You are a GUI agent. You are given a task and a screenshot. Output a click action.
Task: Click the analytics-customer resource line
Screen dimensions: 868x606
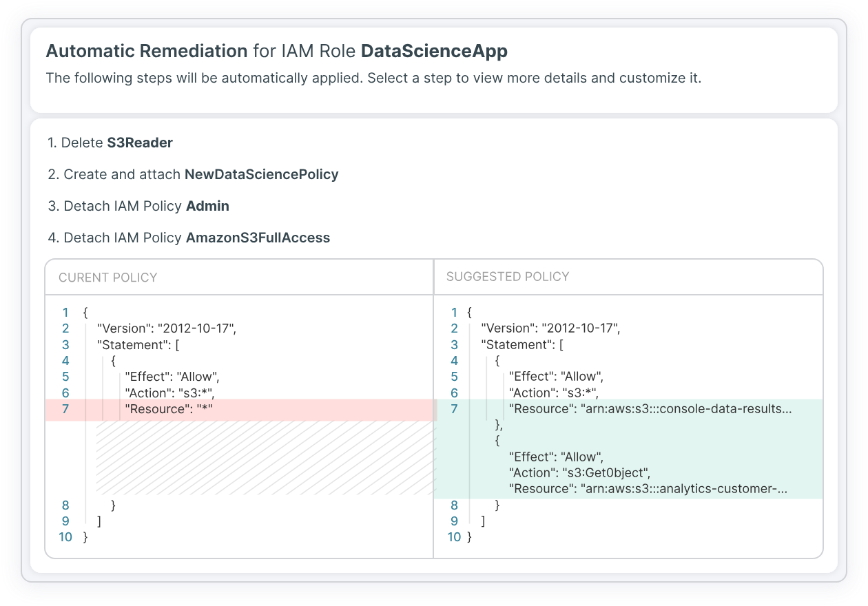click(648, 489)
